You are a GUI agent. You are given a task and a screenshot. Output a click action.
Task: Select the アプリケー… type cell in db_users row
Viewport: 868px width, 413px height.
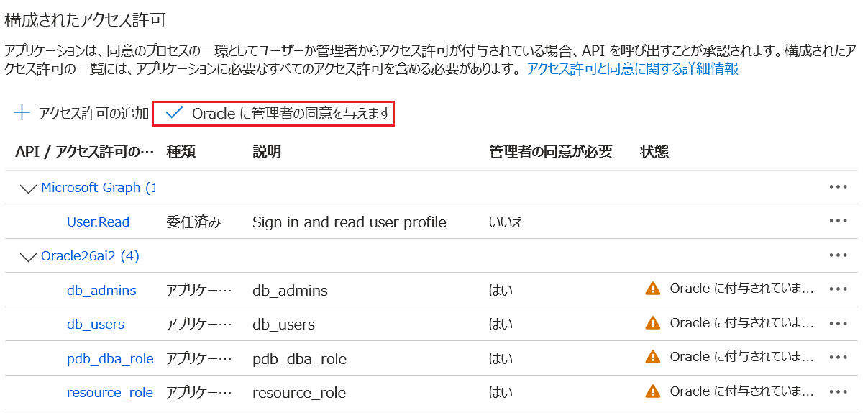(199, 324)
